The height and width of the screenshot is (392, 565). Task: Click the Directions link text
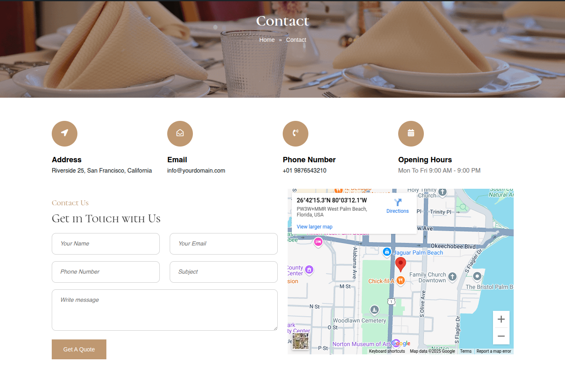[398, 211]
